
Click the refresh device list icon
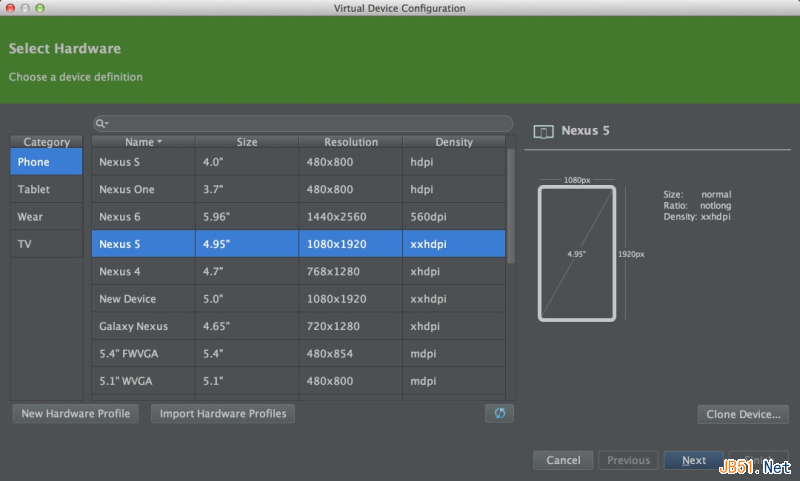coord(499,413)
